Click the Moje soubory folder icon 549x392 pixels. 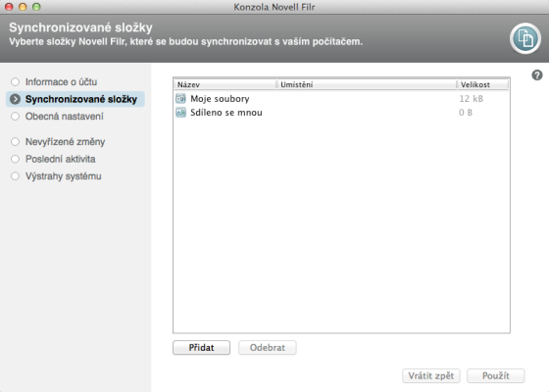[180, 99]
